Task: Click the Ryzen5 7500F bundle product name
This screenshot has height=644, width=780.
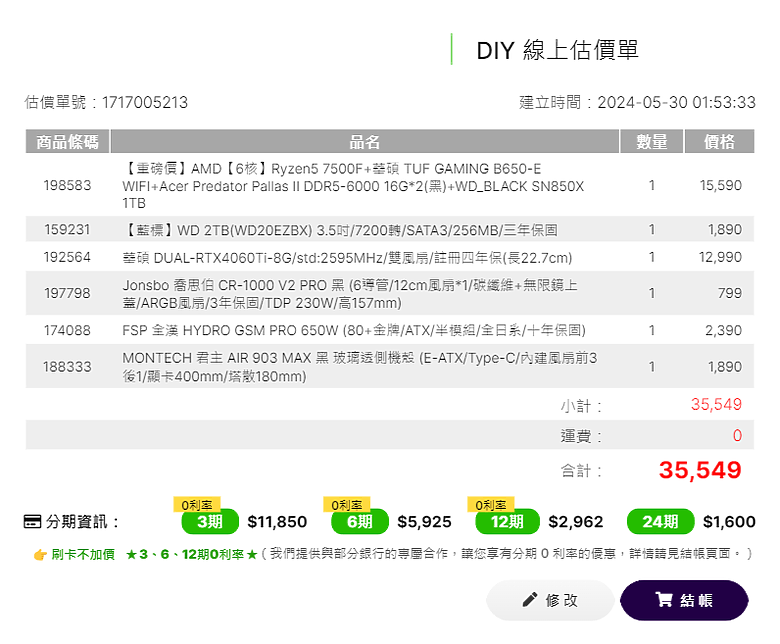Action: [353, 186]
